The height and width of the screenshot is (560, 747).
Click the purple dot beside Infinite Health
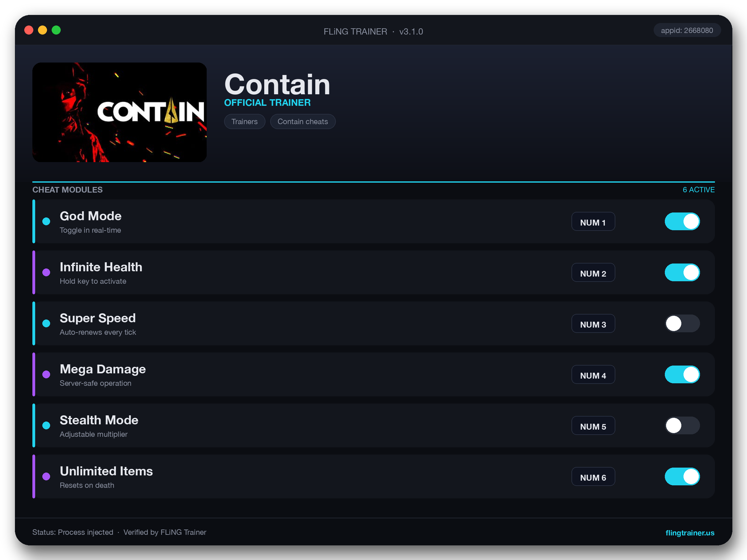(x=46, y=273)
